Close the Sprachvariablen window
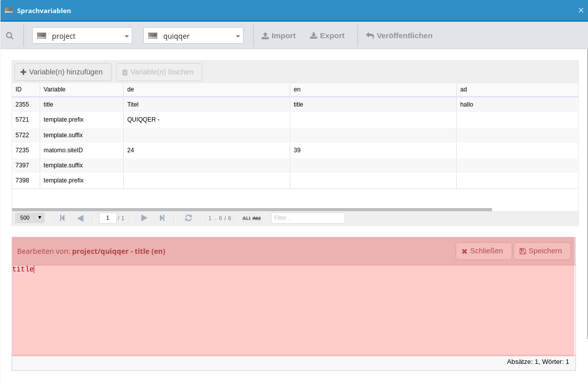Image resolution: width=588 pixels, height=384 pixels. tap(581, 10)
